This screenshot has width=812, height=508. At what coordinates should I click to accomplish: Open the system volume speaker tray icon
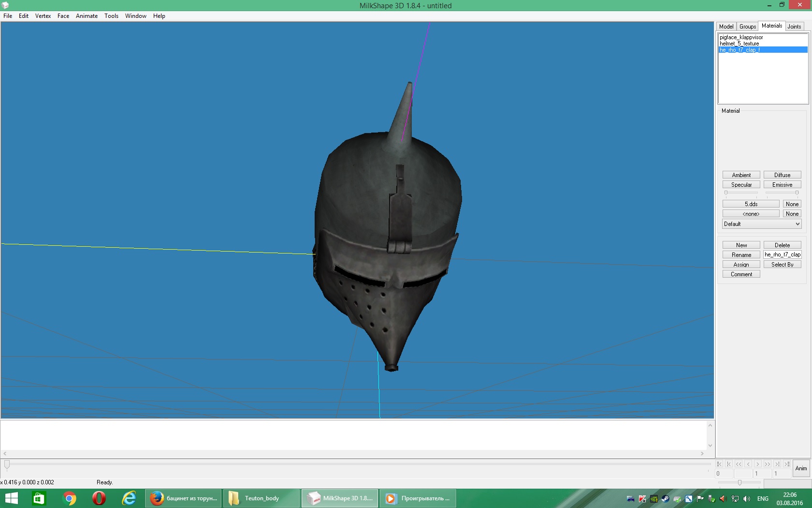[747, 499]
